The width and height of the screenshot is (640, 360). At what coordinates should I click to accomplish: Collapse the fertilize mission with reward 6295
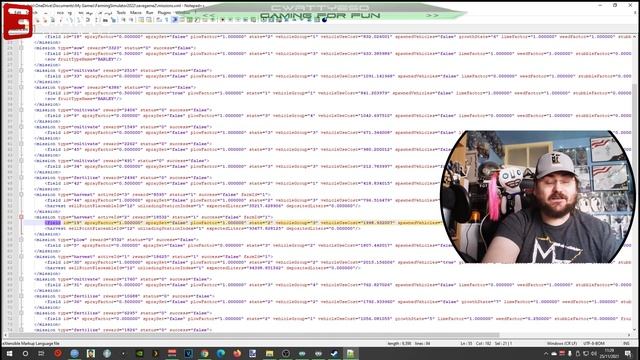click(21, 313)
